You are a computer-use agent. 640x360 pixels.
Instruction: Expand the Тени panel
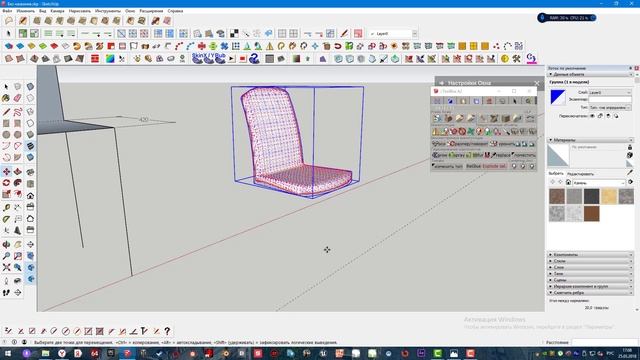pyautogui.click(x=590, y=273)
